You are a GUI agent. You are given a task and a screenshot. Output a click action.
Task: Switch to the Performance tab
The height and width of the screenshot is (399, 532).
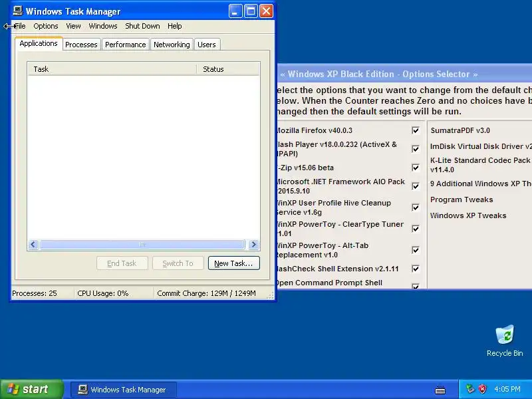pyautogui.click(x=125, y=45)
